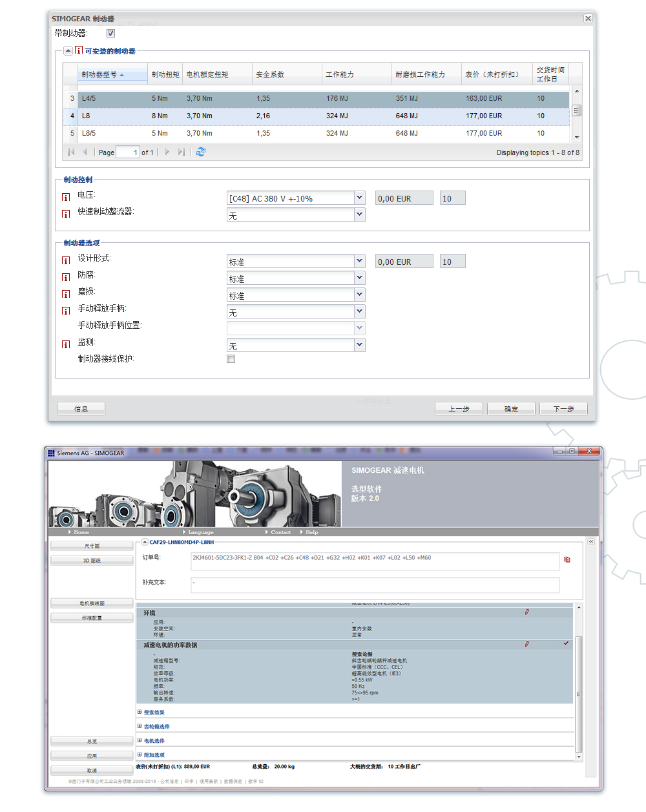The height and width of the screenshot is (812, 646).
Task: Click the 取消 button in main window
Action: (x=92, y=771)
